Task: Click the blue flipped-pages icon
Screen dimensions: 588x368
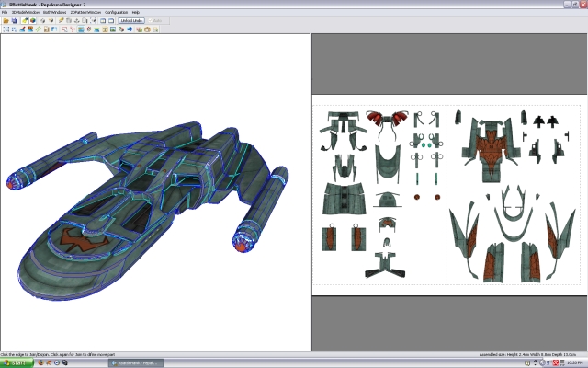Action: coord(54,29)
